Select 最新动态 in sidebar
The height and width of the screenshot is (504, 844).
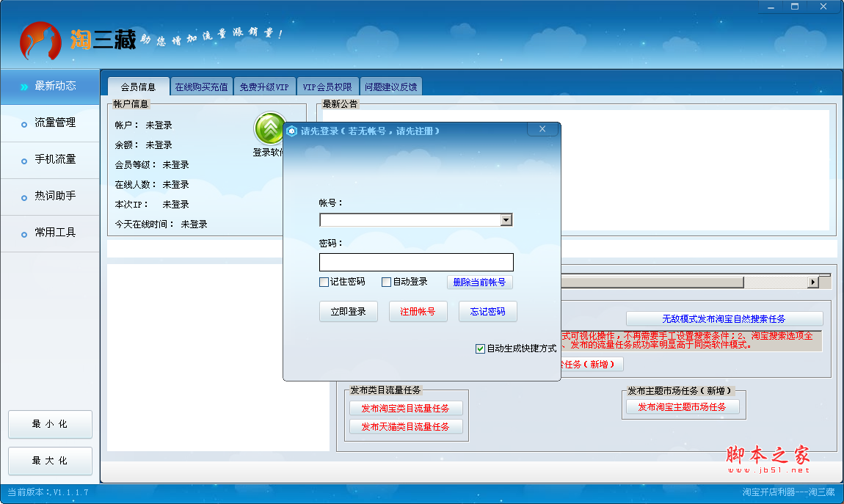click(x=50, y=86)
